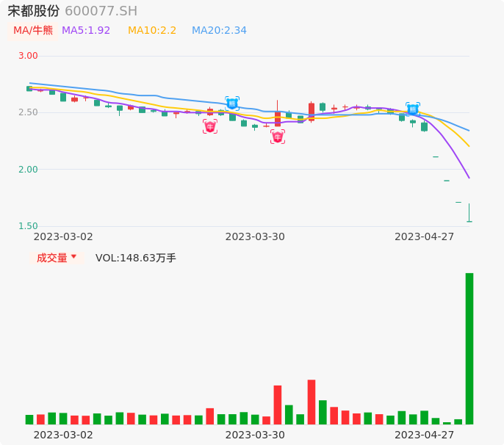Click the last candlestick near 1.50
Screen dimensions: 504x445
tap(469, 213)
